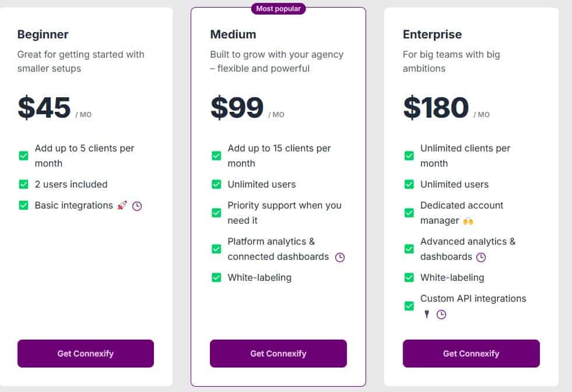This screenshot has height=392, width=572.
Task: Toggle the checkmark for Unlimited users in Medium plan
Action: [216, 184]
